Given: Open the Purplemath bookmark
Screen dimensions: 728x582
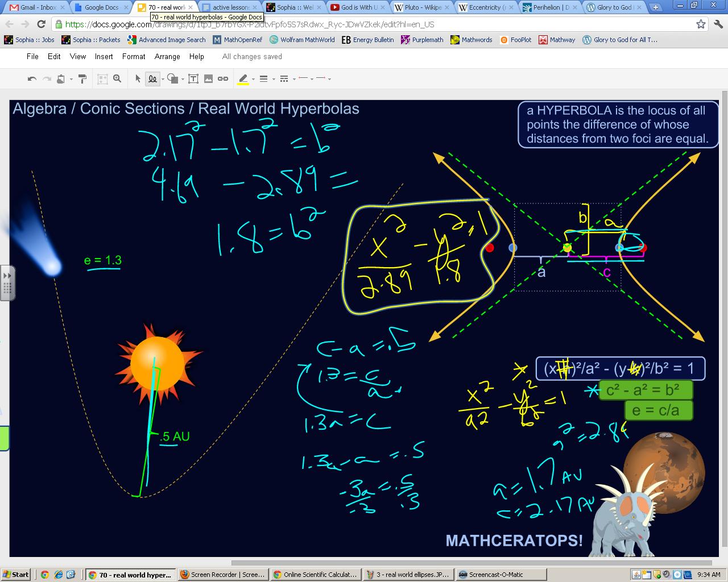Looking at the screenshot, I should [x=422, y=40].
